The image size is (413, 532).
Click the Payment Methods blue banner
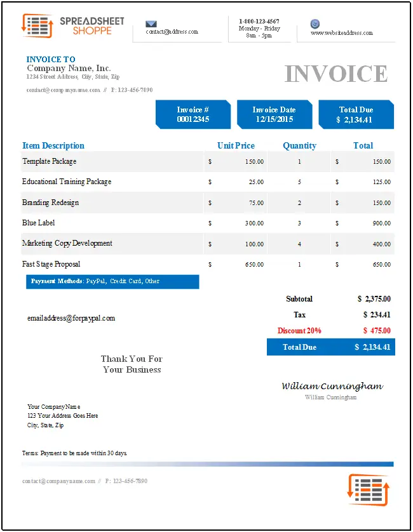(x=112, y=282)
